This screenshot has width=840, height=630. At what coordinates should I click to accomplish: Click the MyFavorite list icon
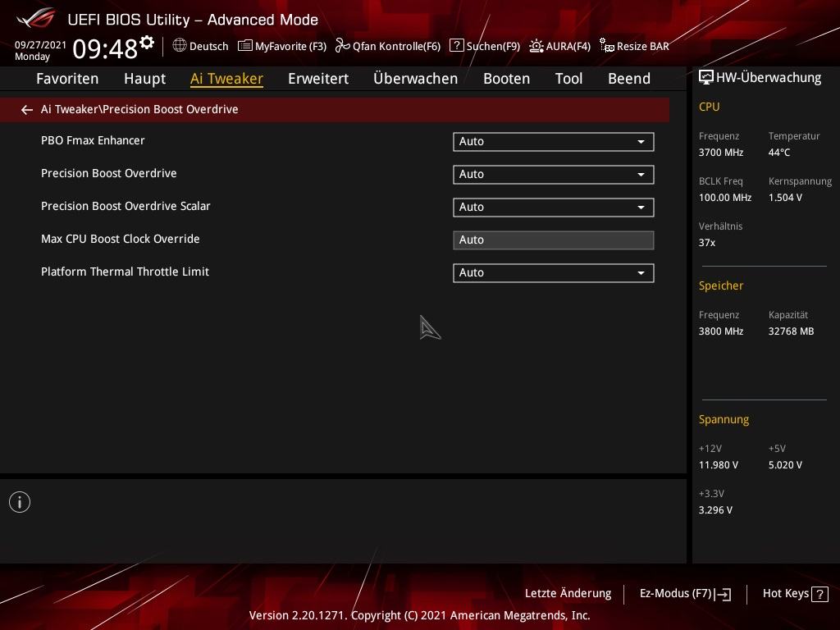click(244, 46)
